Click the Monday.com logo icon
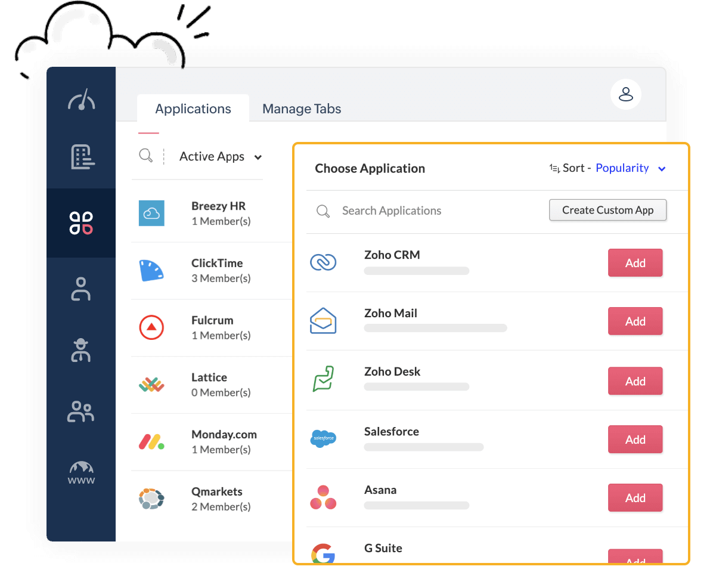713x588 pixels. pos(151,441)
